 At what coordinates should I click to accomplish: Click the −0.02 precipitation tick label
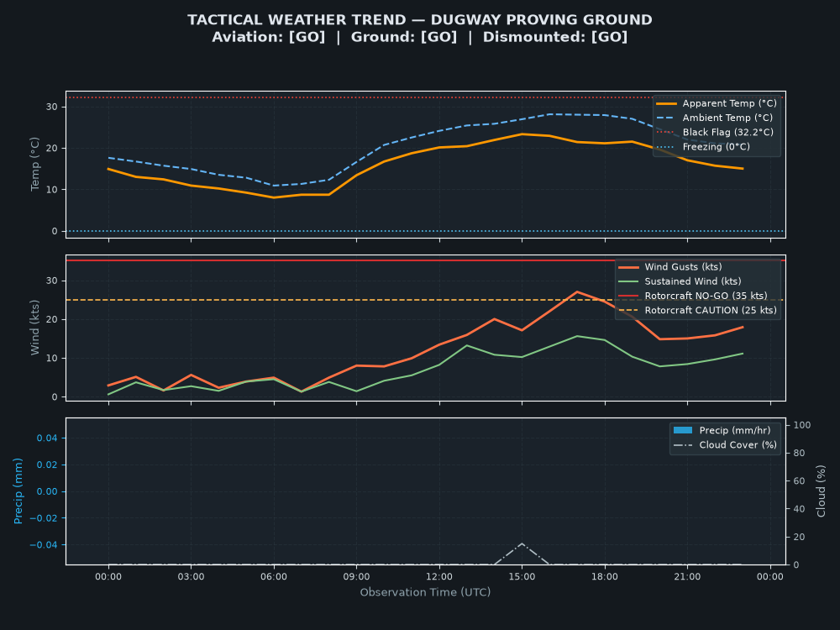coord(44,518)
